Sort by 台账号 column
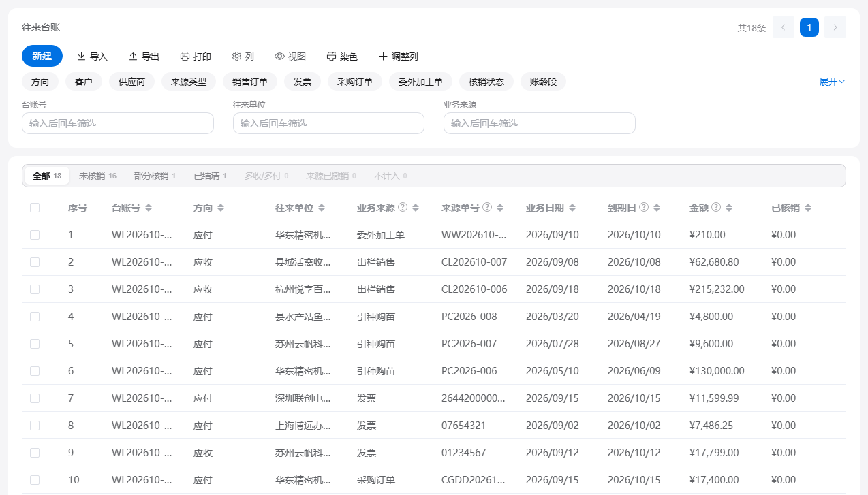 (x=149, y=208)
